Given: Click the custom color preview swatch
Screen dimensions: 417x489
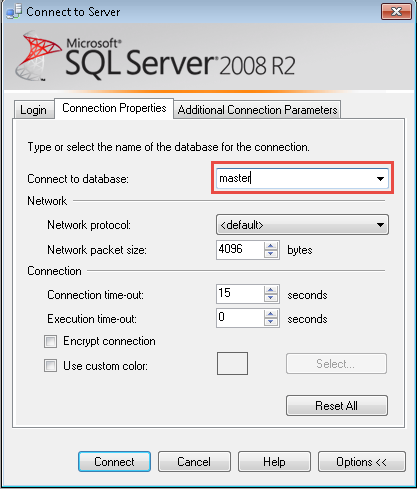Looking at the screenshot, I should point(232,363).
